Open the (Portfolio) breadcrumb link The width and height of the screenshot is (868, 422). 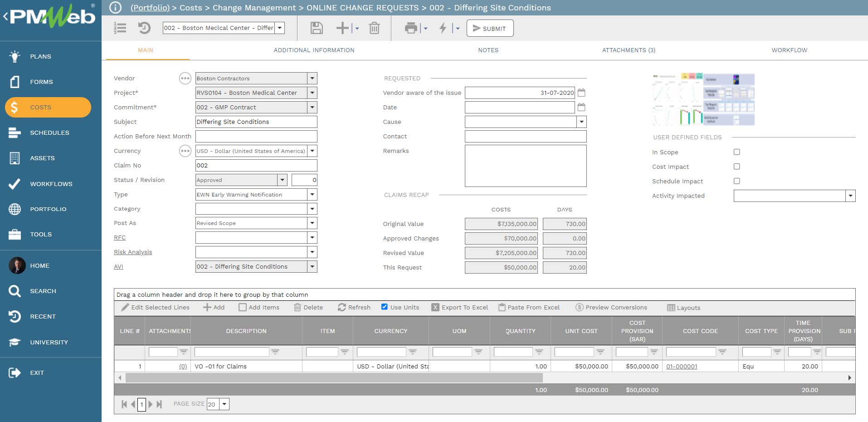[x=150, y=8]
